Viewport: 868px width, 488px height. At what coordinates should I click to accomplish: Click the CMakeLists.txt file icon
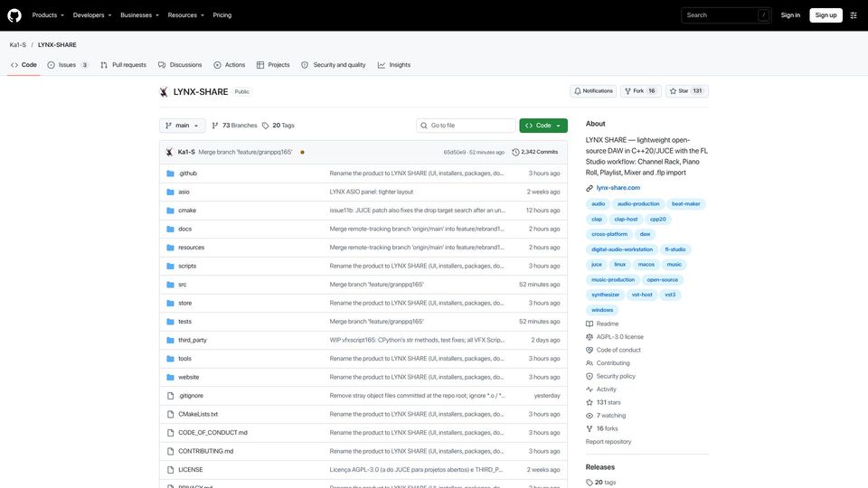(171, 415)
